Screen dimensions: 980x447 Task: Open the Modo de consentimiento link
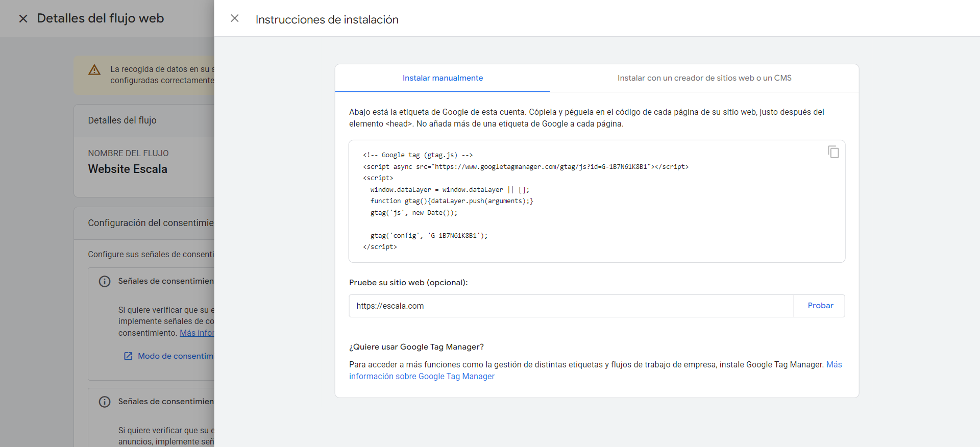point(176,356)
